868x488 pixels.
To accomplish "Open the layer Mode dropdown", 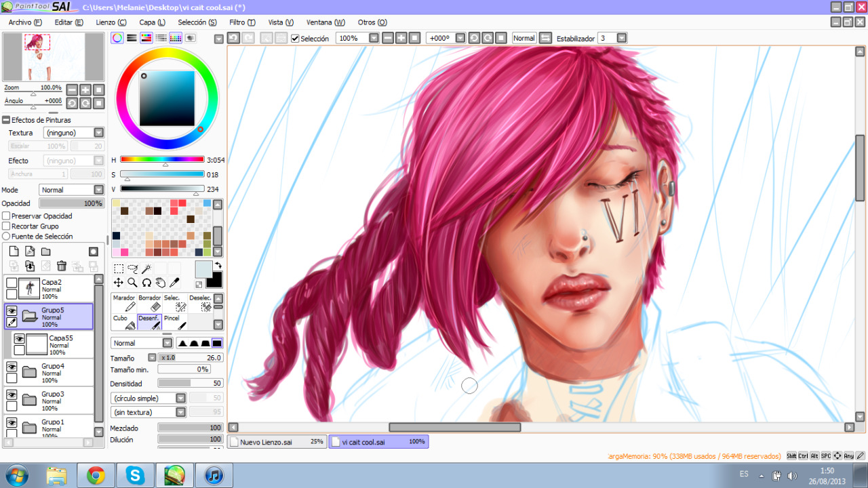I will (x=71, y=190).
